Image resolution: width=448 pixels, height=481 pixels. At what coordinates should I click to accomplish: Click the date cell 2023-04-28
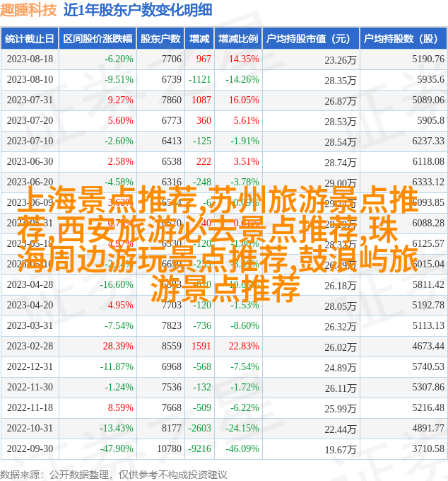pos(30,284)
